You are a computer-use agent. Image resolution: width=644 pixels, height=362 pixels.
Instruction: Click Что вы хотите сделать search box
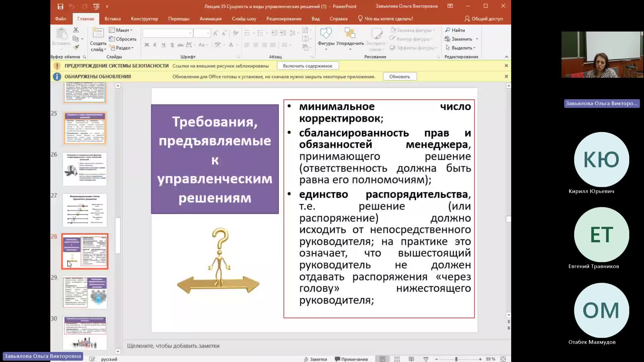[x=385, y=18]
